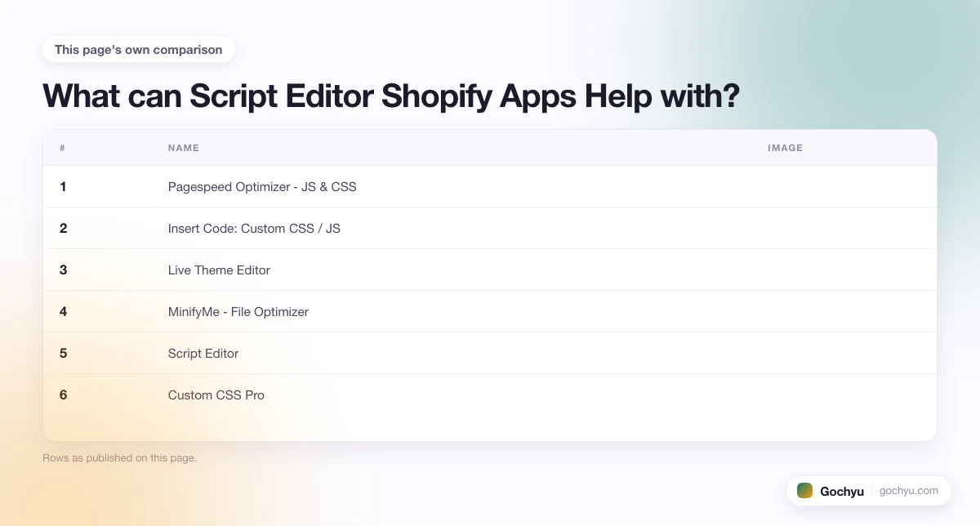Open the gochyu.com link

(909, 491)
